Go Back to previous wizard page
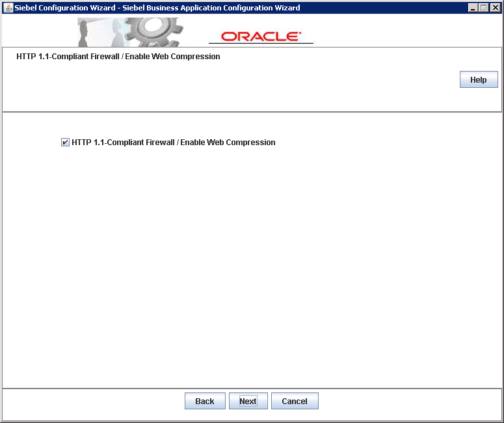This screenshot has height=423, width=504. 205,401
